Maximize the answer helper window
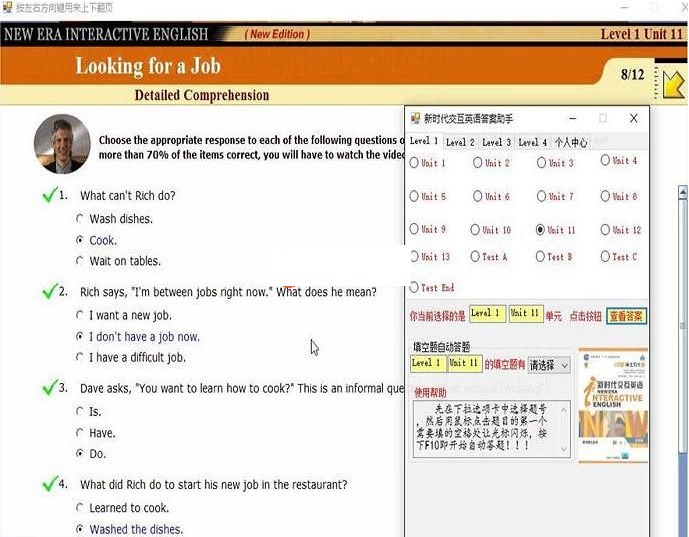The height and width of the screenshot is (537, 689). pyautogui.click(x=602, y=118)
